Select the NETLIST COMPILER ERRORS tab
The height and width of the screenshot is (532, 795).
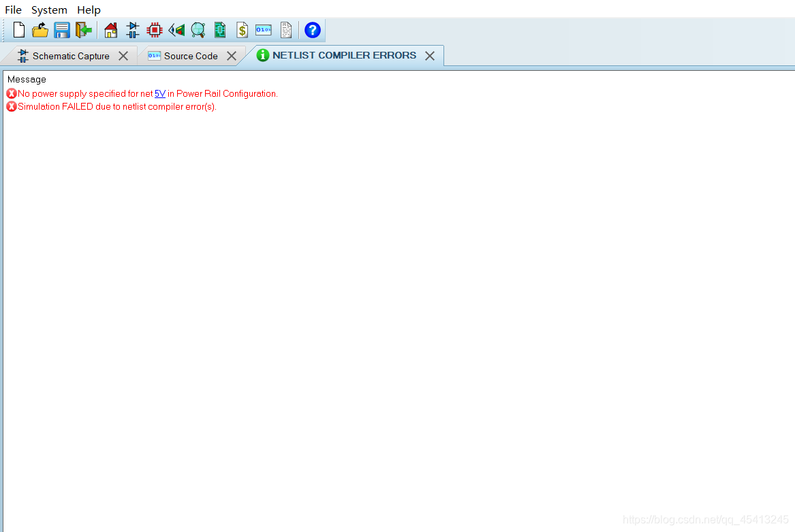pyautogui.click(x=344, y=55)
